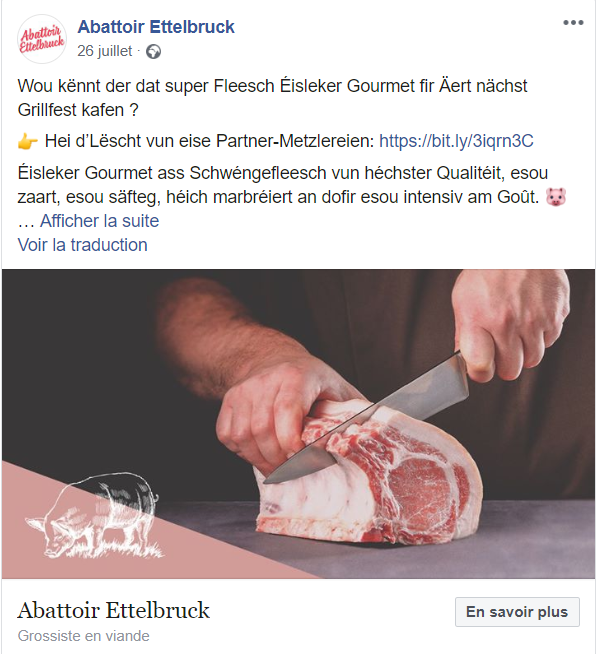597x654 pixels.
Task: Open the 26 juillet post timestamp
Action: tap(104, 51)
